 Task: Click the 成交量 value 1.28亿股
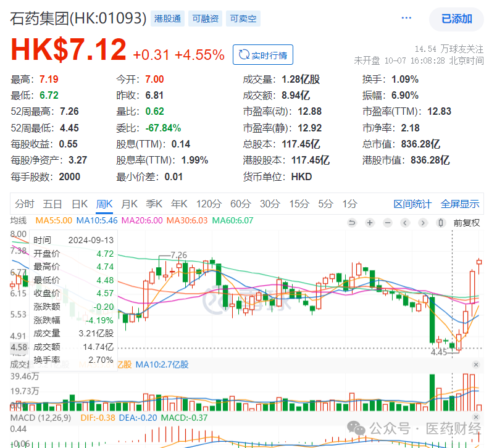301,79
